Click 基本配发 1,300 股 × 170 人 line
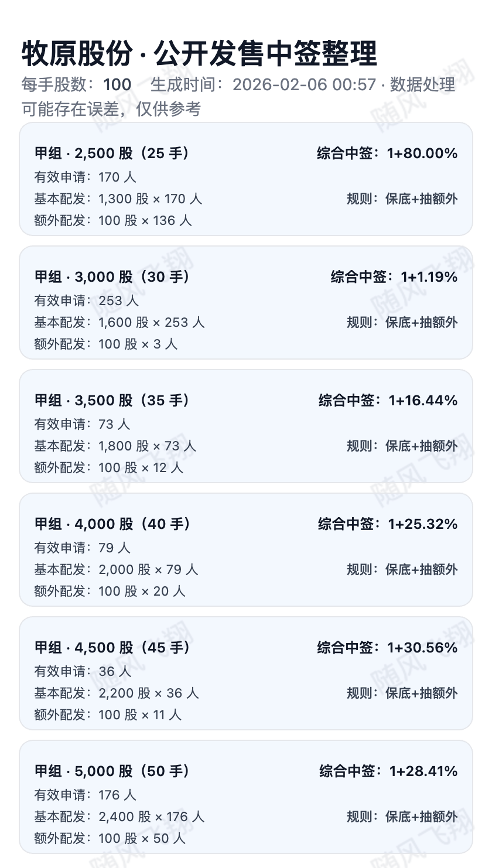The image size is (492, 868). click(x=118, y=199)
